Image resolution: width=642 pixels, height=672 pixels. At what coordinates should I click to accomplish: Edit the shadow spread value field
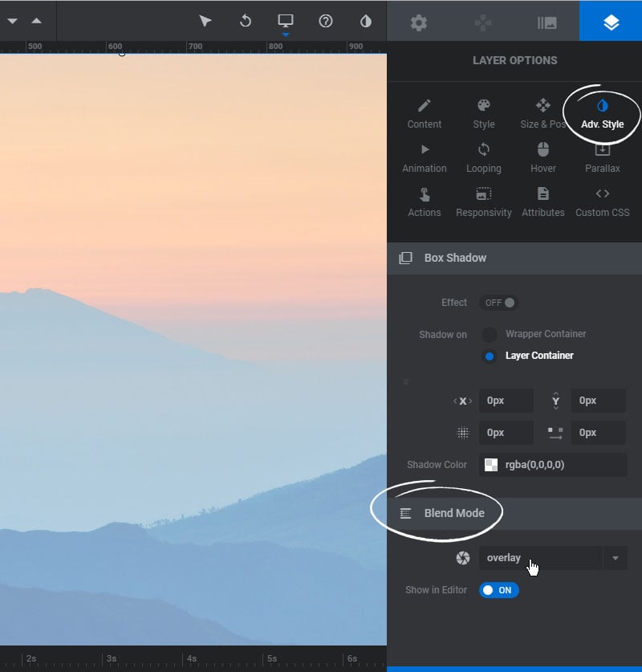[599, 433]
